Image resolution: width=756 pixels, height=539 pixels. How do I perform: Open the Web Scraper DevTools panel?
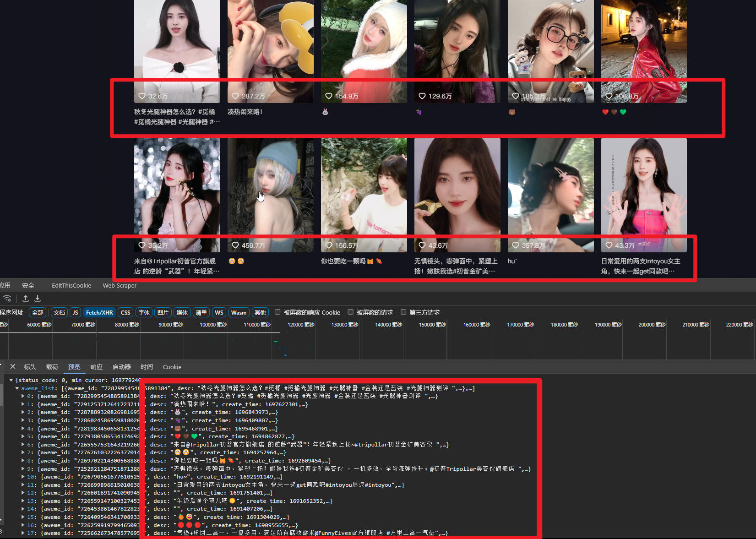(120, 285)
